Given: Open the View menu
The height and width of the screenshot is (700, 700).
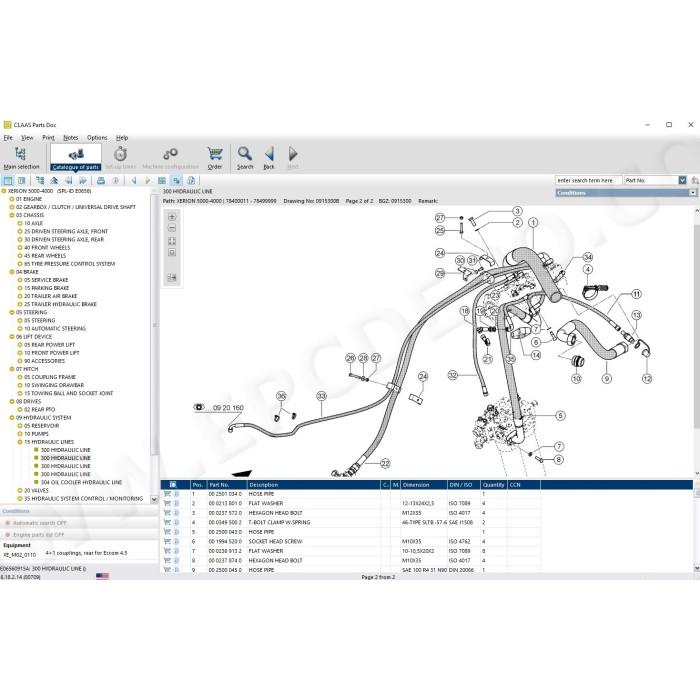Looking at the screenshot, I should click(27, 138).
